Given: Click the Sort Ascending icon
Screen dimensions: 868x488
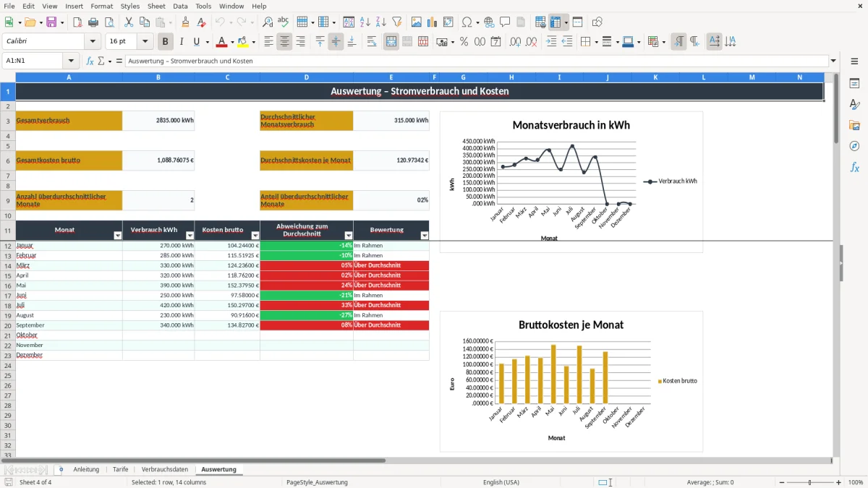Looking at the screenshot, I should (x=365, y=22).
